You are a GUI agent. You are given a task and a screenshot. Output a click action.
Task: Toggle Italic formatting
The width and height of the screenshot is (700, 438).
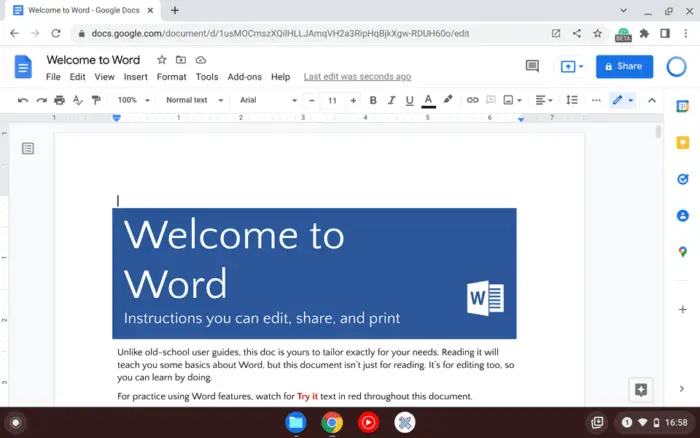pyautogui.click(x=391, y=100)
